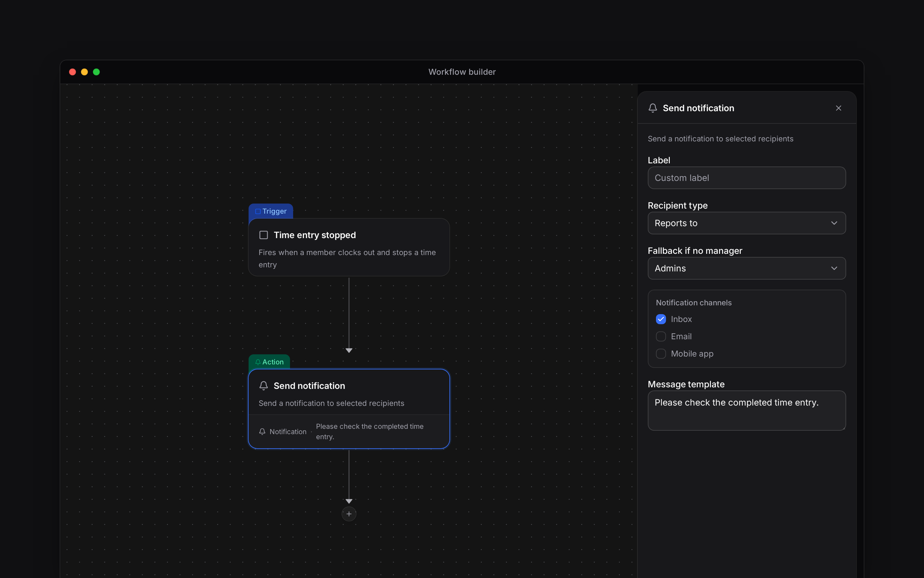Click panel description 'Send a notification to selected recipients'

pos(720,139)
